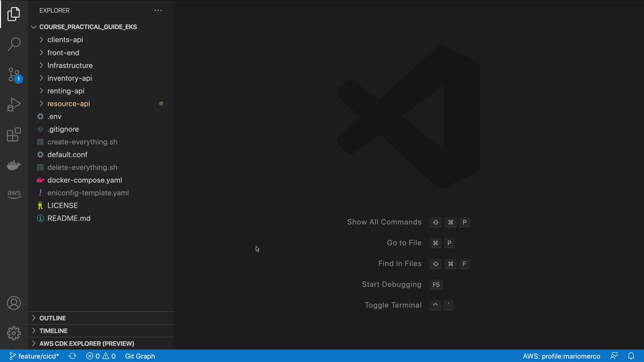Expand the clients-api folder
This screenshot has height=362, width=644.
click(x=65, y=40)
